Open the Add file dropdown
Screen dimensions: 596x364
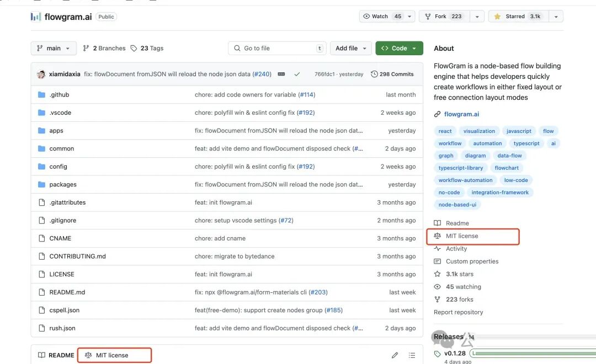pyautogui.click(x=350, y=48)
